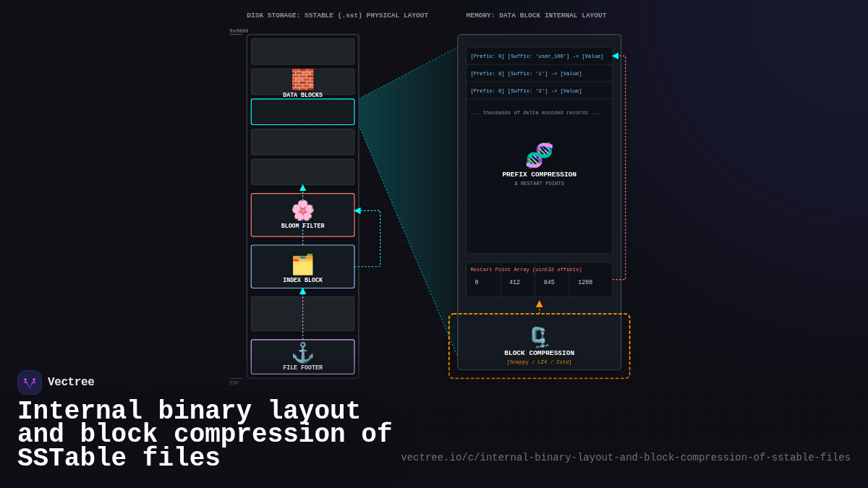Image resolution: width=868 pixels, height=488 pixels.
Task: Toggle the highlighted cyan data block
Action: pyautogui.click(x=302, y=111)
